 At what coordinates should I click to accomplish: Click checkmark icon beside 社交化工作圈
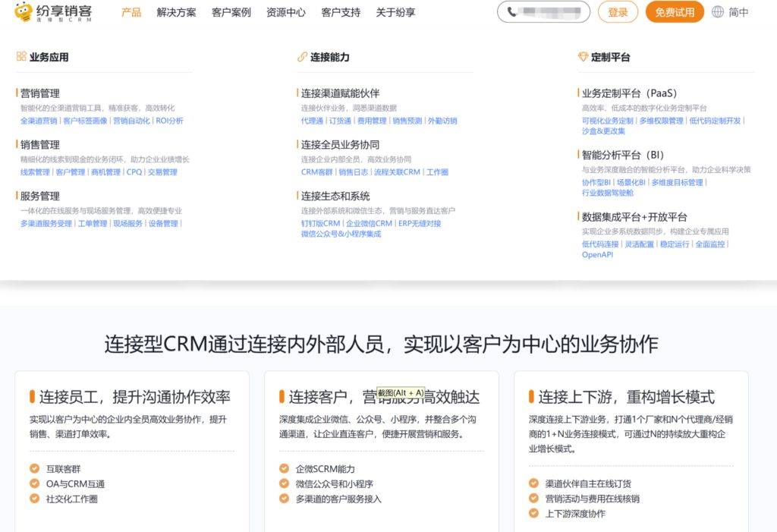tap(35, 499)
